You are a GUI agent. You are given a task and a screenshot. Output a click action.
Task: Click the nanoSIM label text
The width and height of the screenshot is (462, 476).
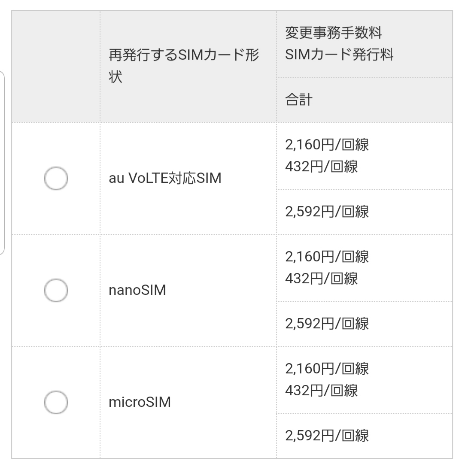point(137,291)
